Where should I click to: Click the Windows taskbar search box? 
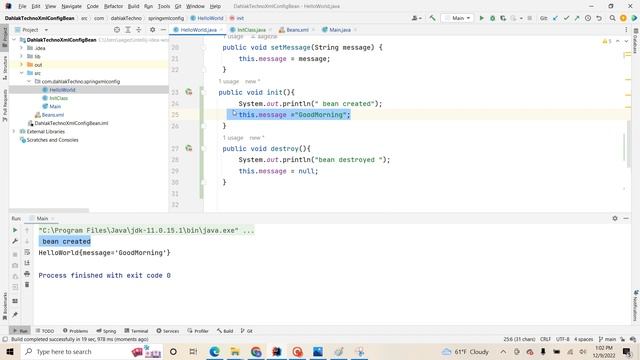(x=92, y=351)
